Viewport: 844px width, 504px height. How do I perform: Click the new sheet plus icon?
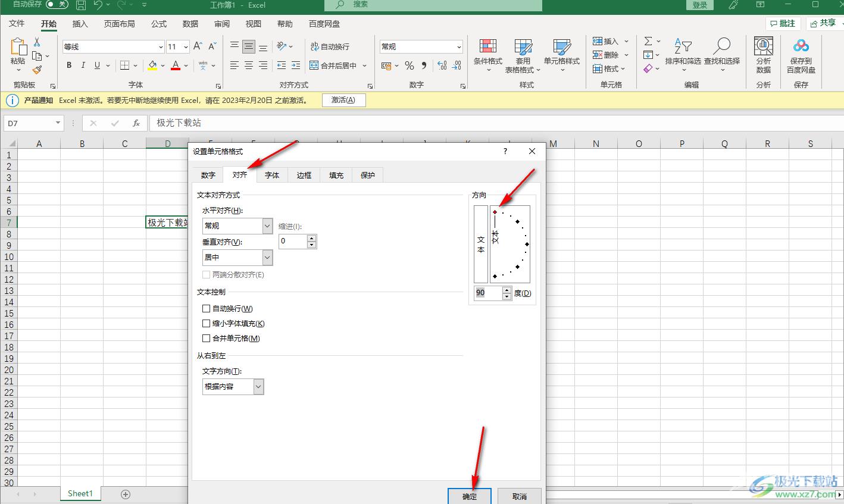[126, 494]
